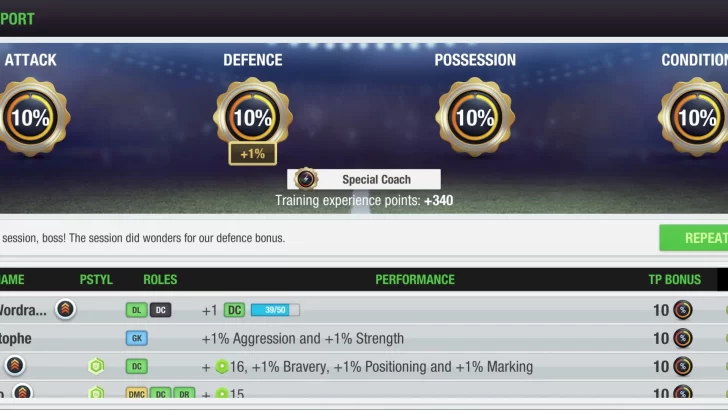728x410 pixels.
Task: Click the green REPEAT button
Action: (694, 238)
